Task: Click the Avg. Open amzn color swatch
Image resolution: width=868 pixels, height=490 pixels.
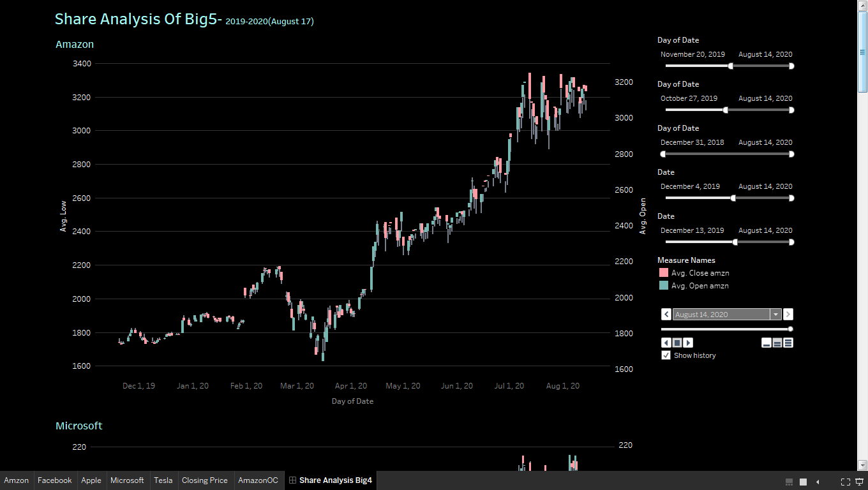Action: (664, 286)
